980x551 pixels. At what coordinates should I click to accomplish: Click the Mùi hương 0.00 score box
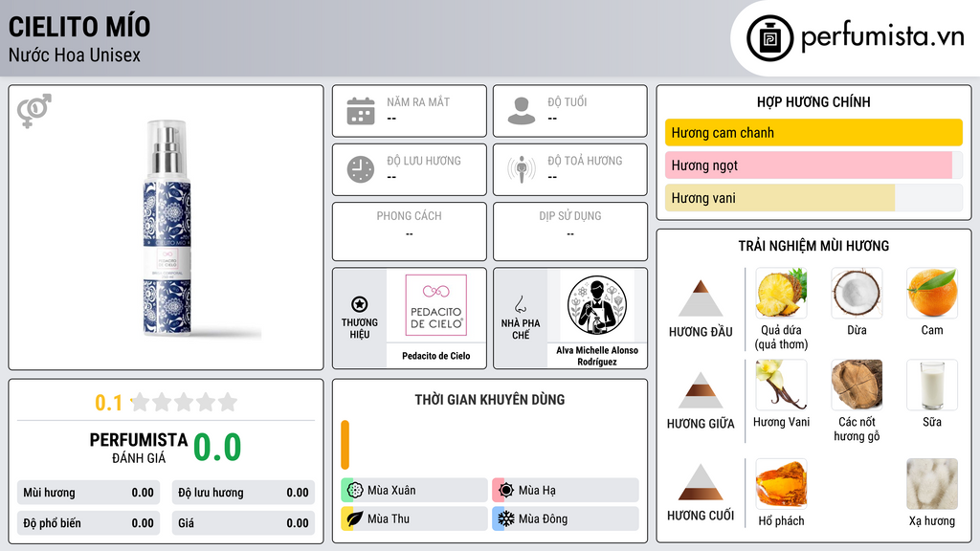[x=89, y=493]
